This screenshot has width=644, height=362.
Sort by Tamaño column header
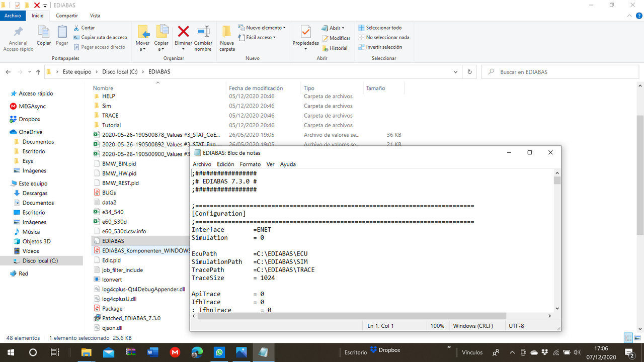coord(375,88)
